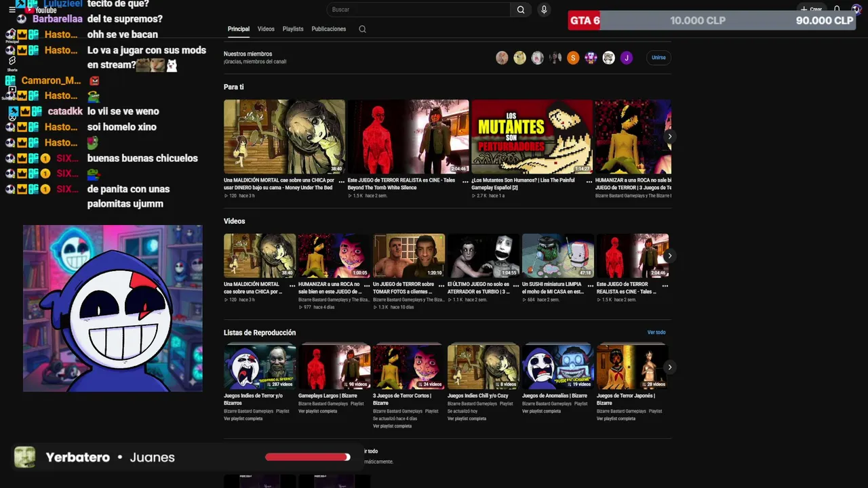Screen dimensions: 868x488
Task: Open the 8 videos playlist thumbnail
Action: point(484,367)
